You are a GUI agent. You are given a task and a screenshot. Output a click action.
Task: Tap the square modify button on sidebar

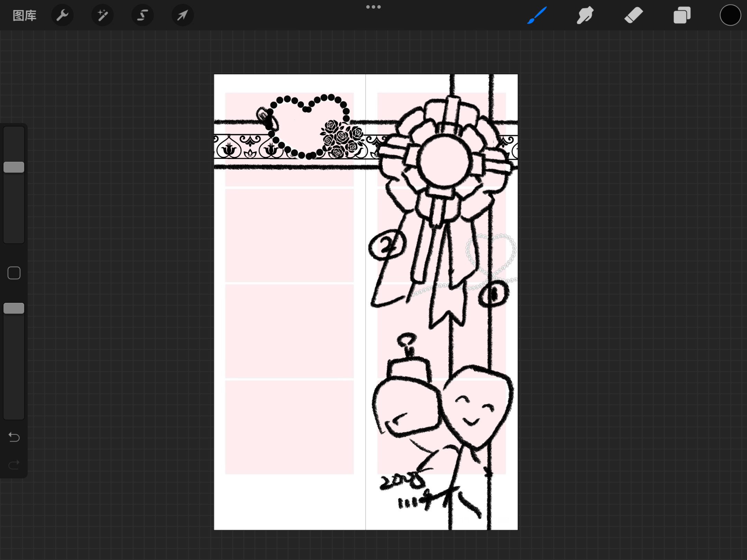pyautogui.click(x=14, y=273)
